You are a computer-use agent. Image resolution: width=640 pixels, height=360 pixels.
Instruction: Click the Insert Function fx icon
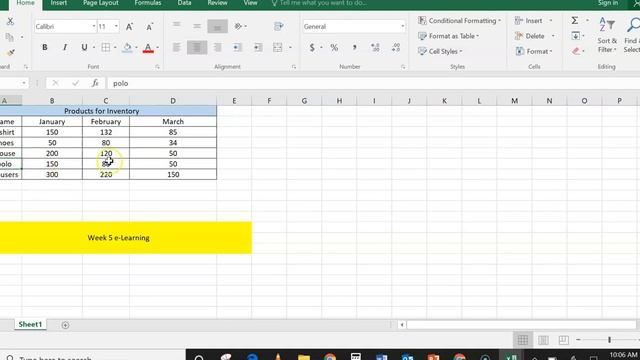[95, 83]
